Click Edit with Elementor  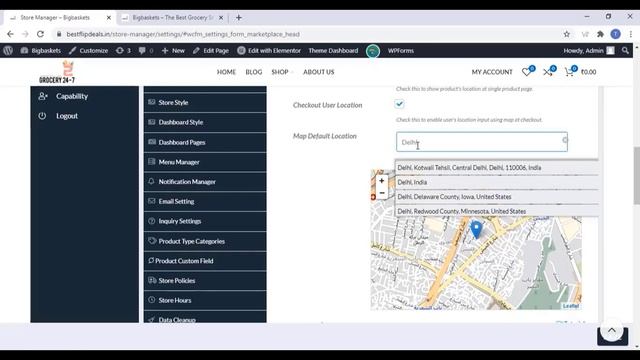[x=269, y=51]
